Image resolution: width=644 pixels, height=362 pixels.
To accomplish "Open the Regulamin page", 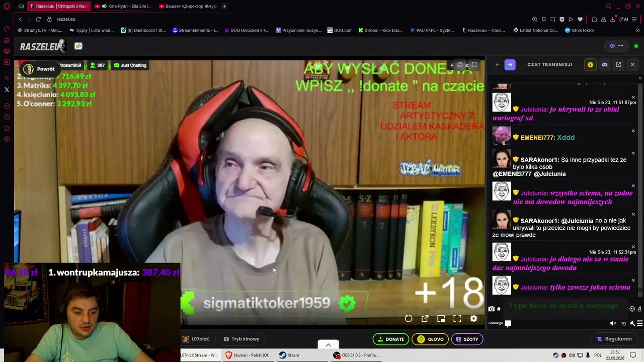I will (614, 339).
